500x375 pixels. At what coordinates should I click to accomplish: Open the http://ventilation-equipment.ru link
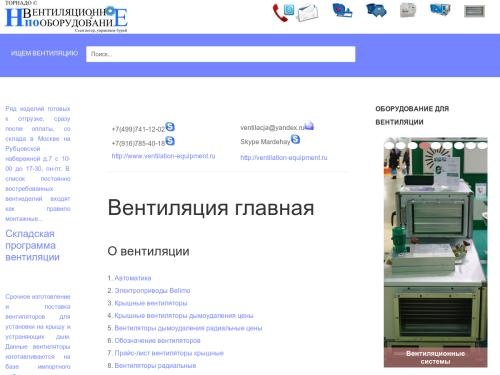click(x=284, y=157)
